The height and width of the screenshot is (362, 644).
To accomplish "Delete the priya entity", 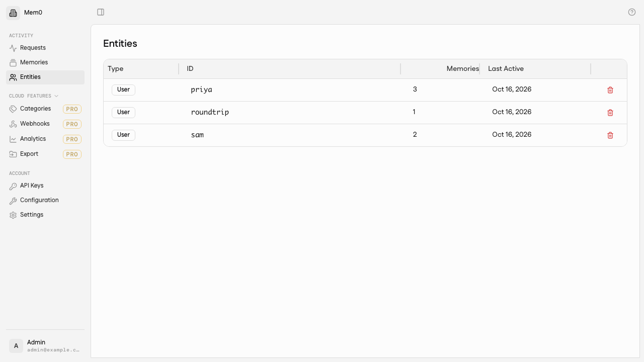I will 610,90.
